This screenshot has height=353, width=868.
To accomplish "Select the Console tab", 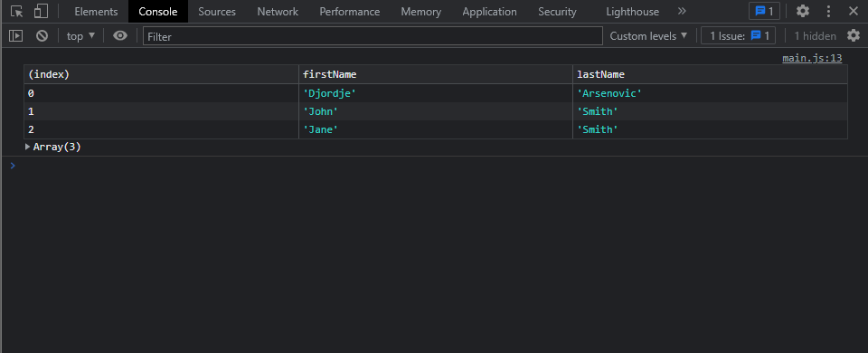I will (x=158, y=11).
